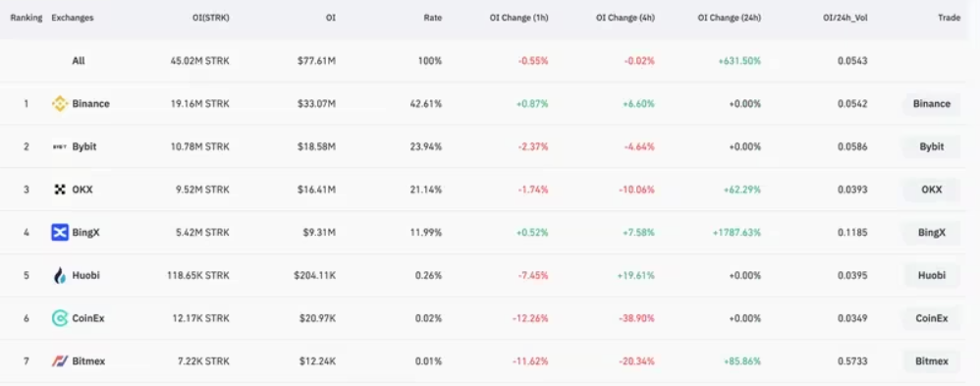Viewport: 980px width, 386px height.
Task: Go to BingX trade button
Action: [931, 233]
